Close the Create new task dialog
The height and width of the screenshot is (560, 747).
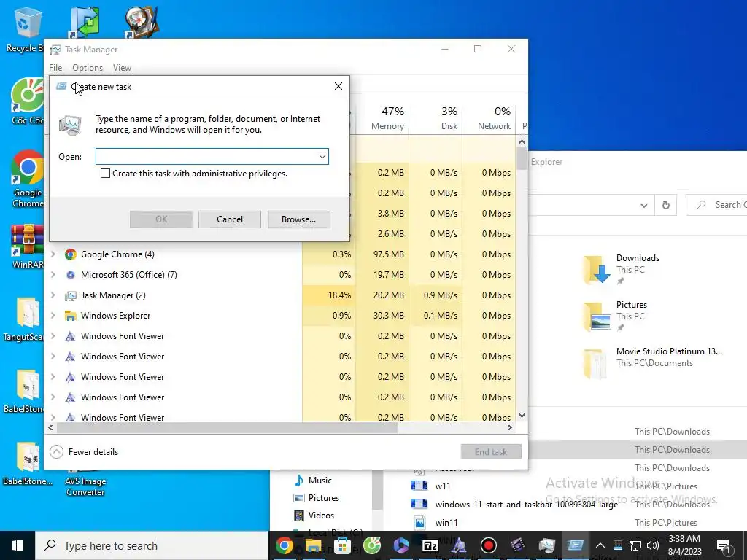pos(338,86)
